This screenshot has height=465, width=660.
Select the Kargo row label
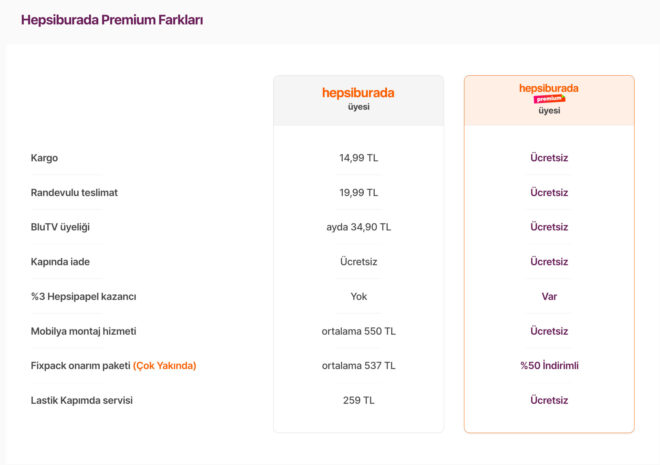click(x=46, y=158)
